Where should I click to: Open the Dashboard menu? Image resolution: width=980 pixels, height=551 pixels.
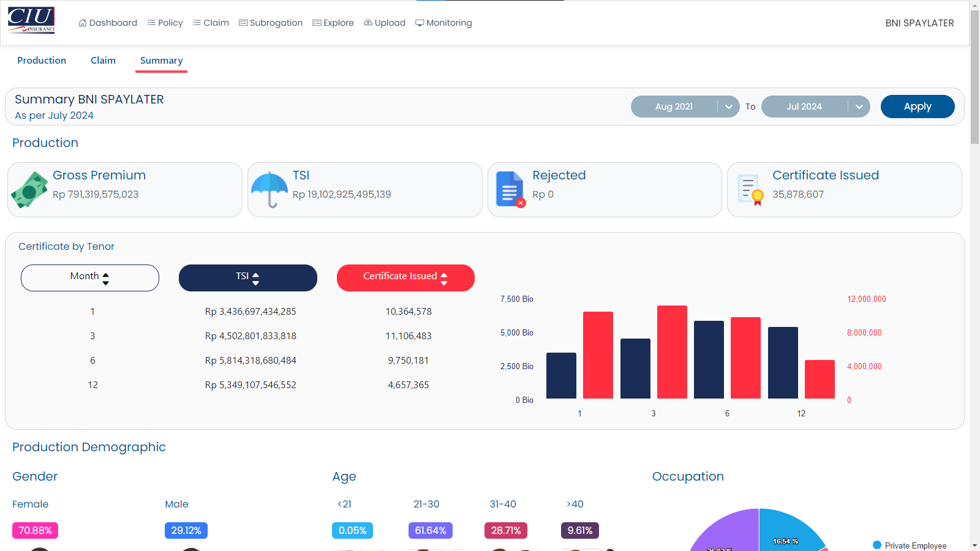click(x=108, y=23)
